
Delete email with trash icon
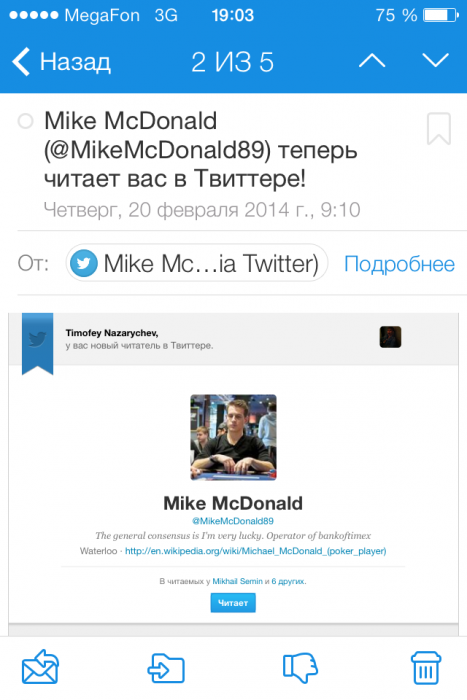pos(425,668)
